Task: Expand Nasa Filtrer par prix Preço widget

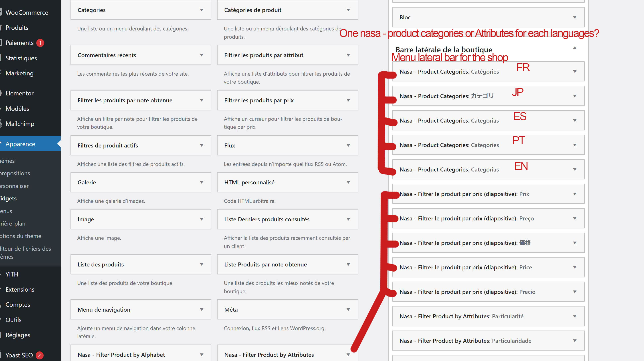Action: pyautogui.click(x=575, y=218)
